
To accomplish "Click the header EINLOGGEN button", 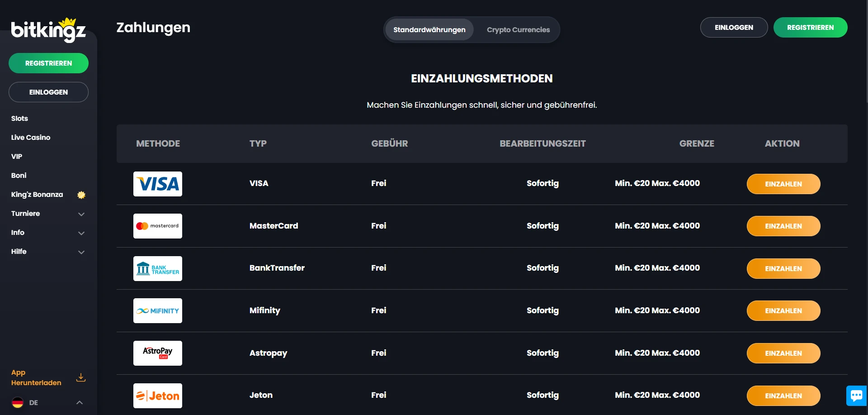I will (734, 27).
